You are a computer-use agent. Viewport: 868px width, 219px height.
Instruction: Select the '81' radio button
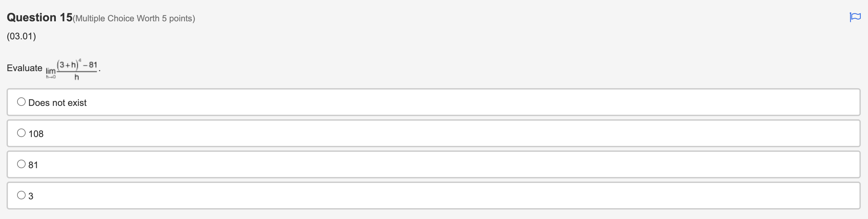pyautogui.click(x=21, y=164)
